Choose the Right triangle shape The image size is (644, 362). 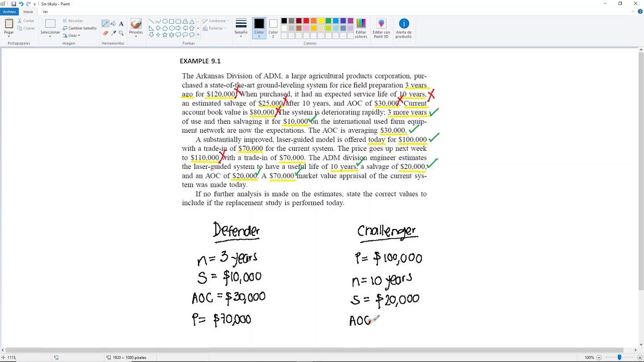(151, 28)
